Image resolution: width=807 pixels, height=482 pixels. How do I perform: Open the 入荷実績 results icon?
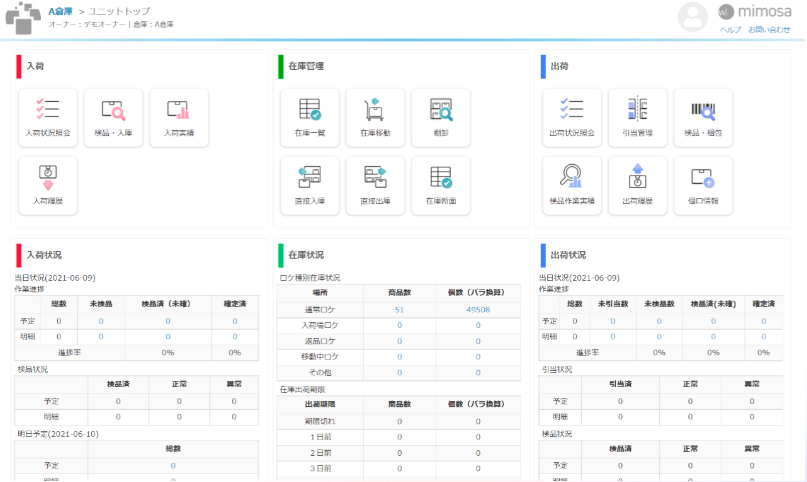(179, 117)
